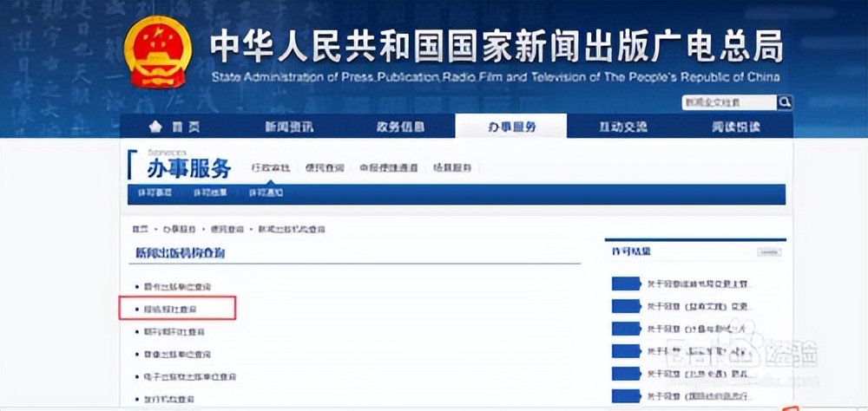Screen dimensions: 868x411
Task: Select the last sub-menu item after 申报便捷通道
Action: pyautogui.click(x=452, y=167)
